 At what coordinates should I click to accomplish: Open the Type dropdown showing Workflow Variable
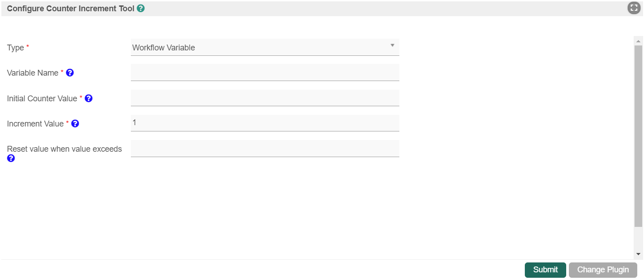[264, 47]
